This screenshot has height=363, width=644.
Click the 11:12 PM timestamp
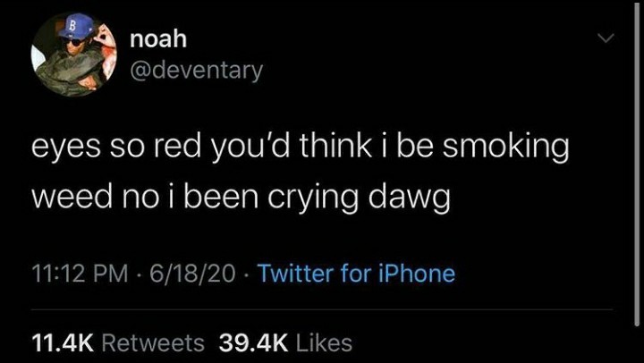(x=80, y=274)
